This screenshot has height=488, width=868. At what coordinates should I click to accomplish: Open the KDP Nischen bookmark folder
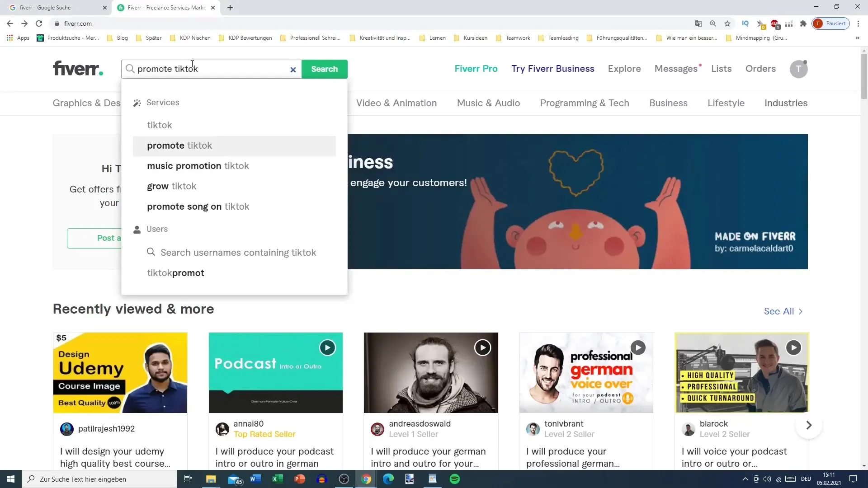190,38
